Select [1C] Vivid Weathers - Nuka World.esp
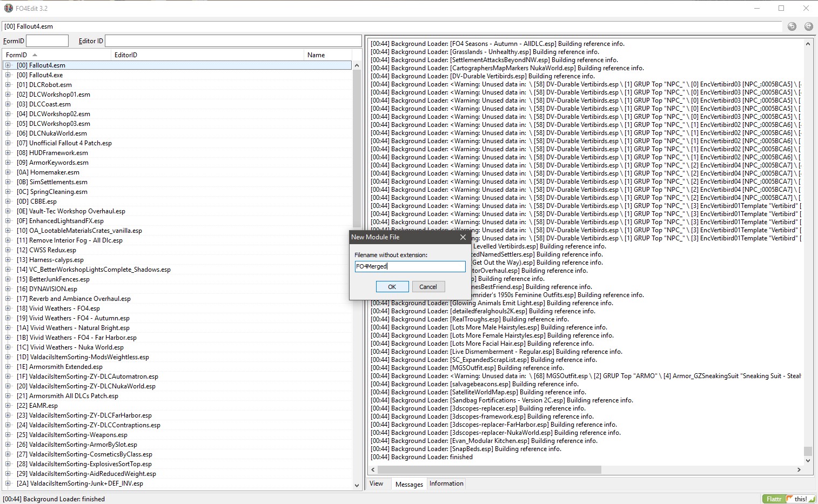Screen dimensions: 818x504 70,347
